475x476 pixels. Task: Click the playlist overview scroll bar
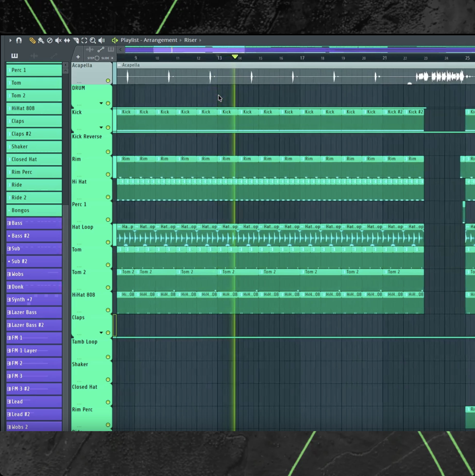pyautogui.click(x=300, y=49)
